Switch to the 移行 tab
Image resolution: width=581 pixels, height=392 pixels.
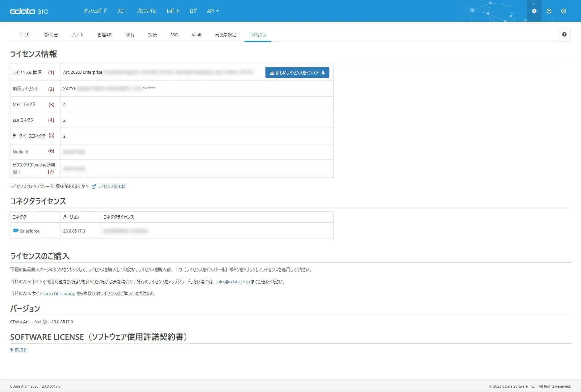point(130,35)
